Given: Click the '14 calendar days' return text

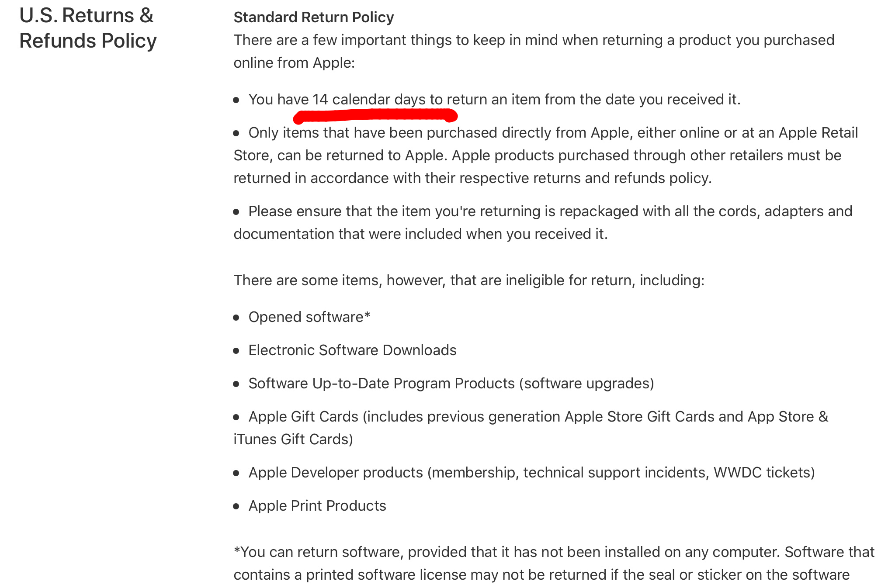Looking at the screenshot, I should [x=369, y=100].
